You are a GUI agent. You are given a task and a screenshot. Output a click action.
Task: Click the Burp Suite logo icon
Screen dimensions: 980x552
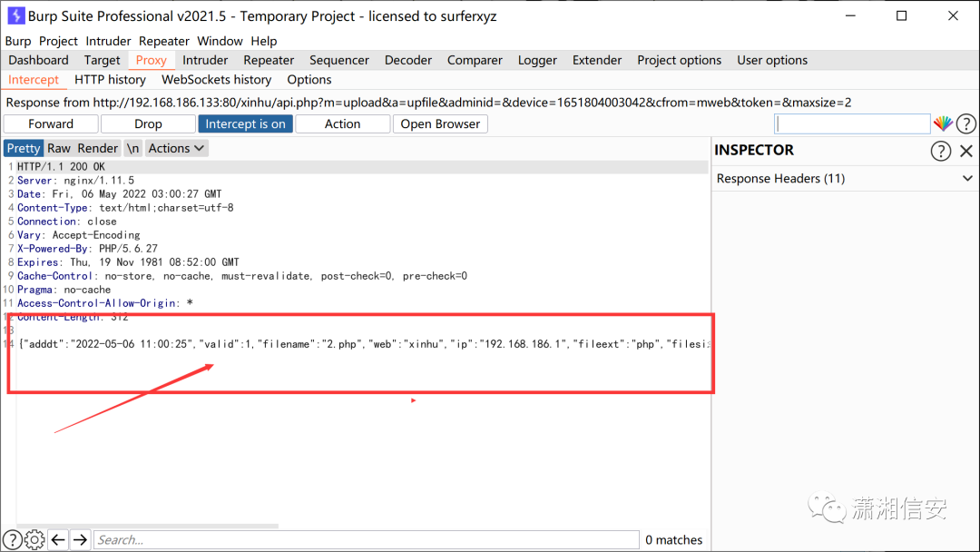tap(15, 15)
